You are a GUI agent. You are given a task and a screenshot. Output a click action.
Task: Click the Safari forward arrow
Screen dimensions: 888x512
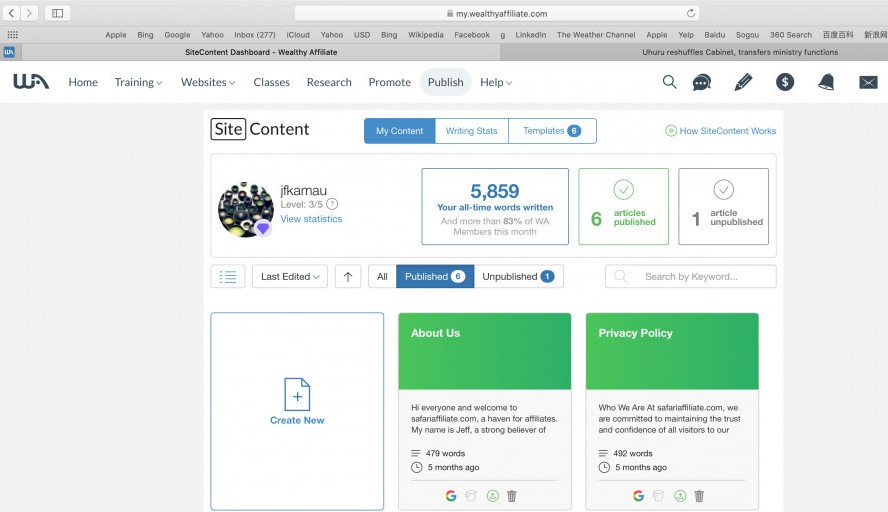point(29,12)
